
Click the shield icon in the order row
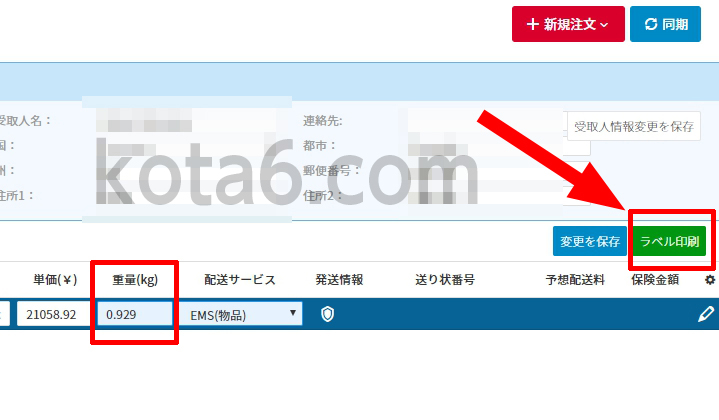327,315
